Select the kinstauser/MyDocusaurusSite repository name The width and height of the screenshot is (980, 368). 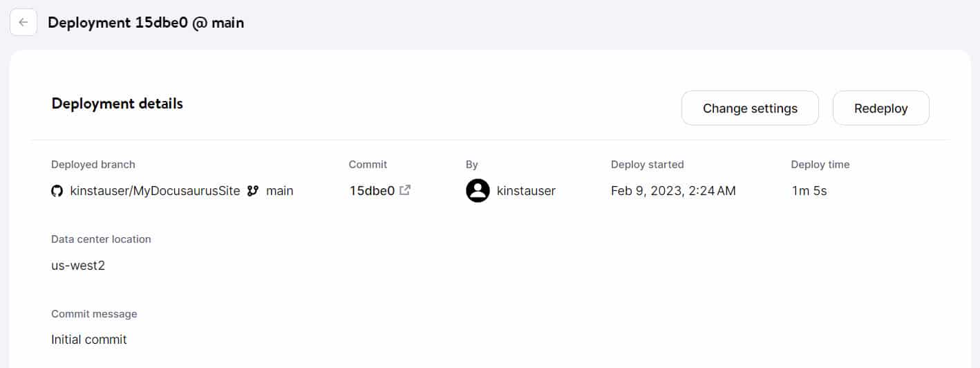coord(155,191)
